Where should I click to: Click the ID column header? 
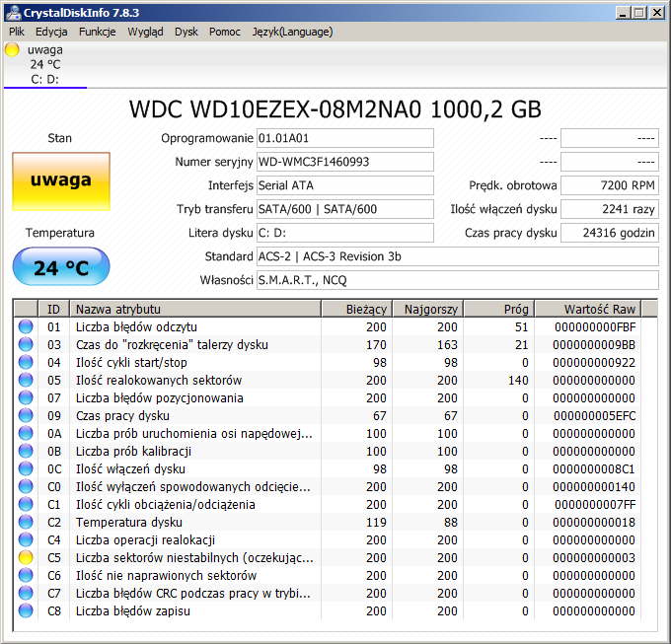54,309
